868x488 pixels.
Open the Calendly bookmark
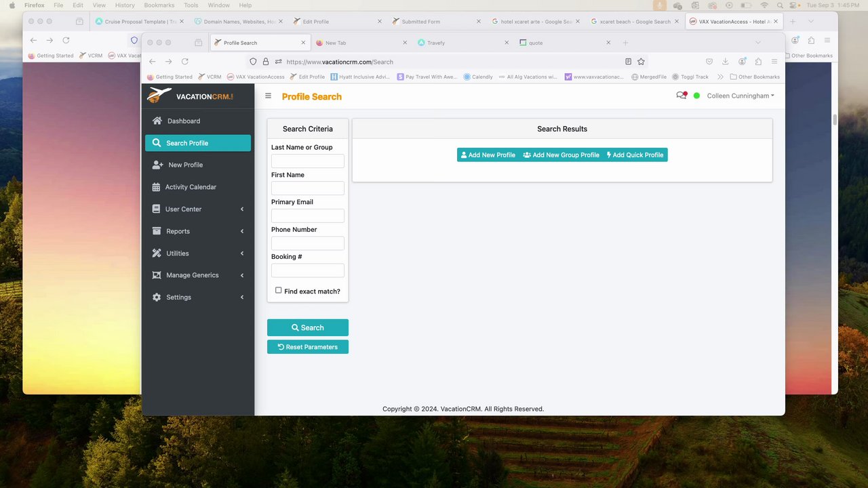478,77
